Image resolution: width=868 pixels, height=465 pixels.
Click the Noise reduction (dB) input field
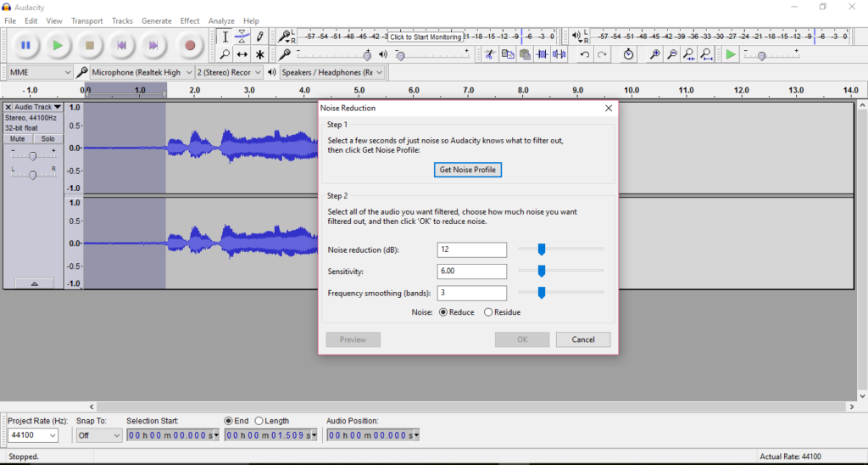(x=471, y=250)
